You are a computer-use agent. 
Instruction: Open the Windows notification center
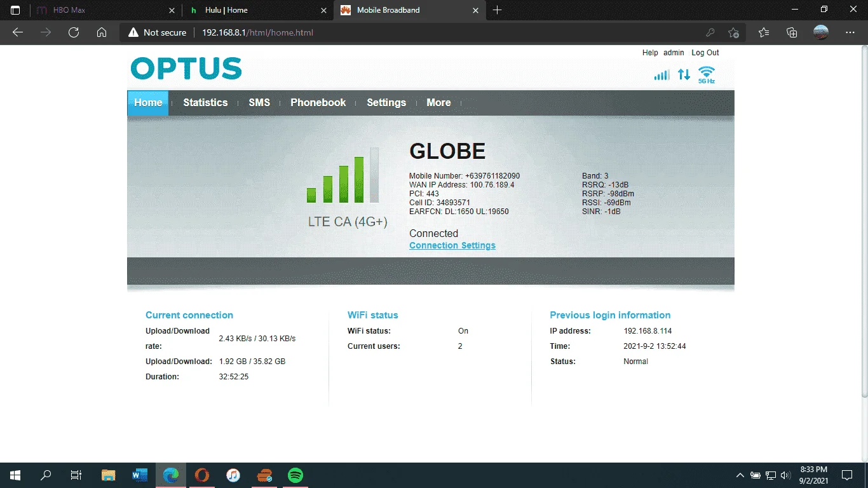point(846,475)
